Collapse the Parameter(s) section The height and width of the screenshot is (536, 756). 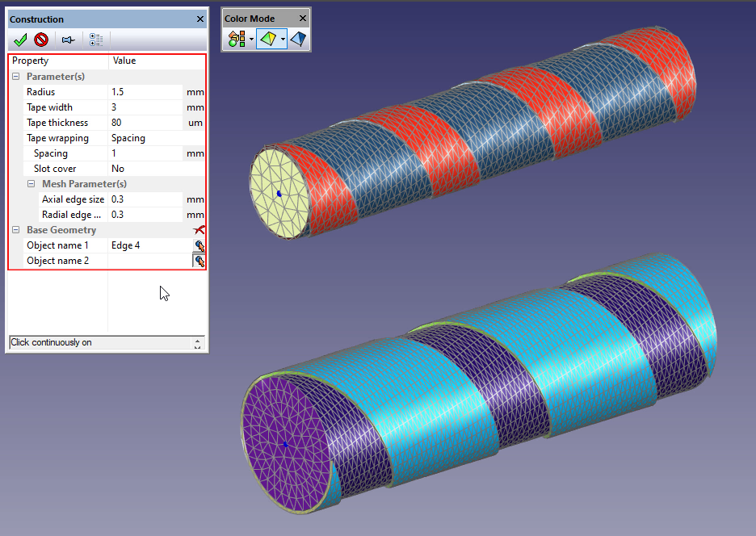pyautogui.click(x=16, y=77)
